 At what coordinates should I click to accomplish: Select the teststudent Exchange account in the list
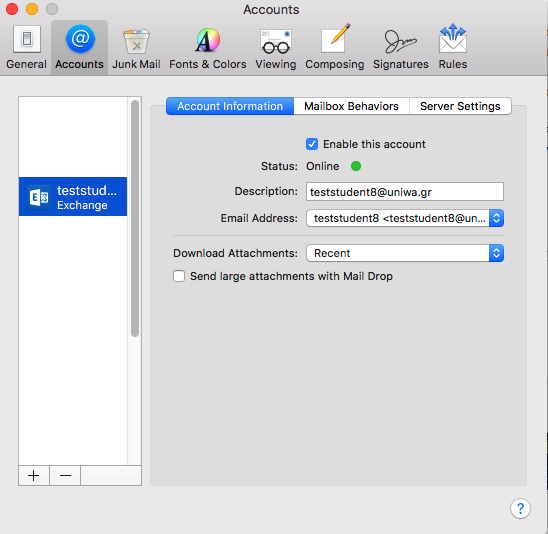(73, 196)
